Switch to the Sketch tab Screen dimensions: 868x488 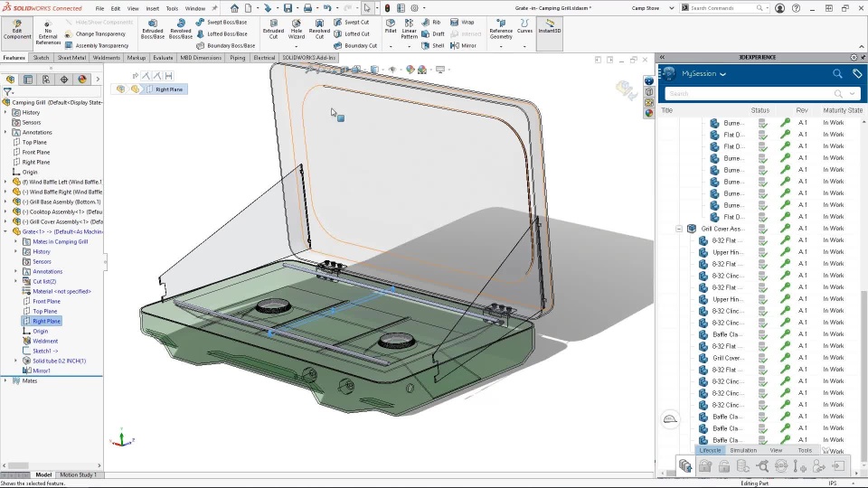coord(41,58)
